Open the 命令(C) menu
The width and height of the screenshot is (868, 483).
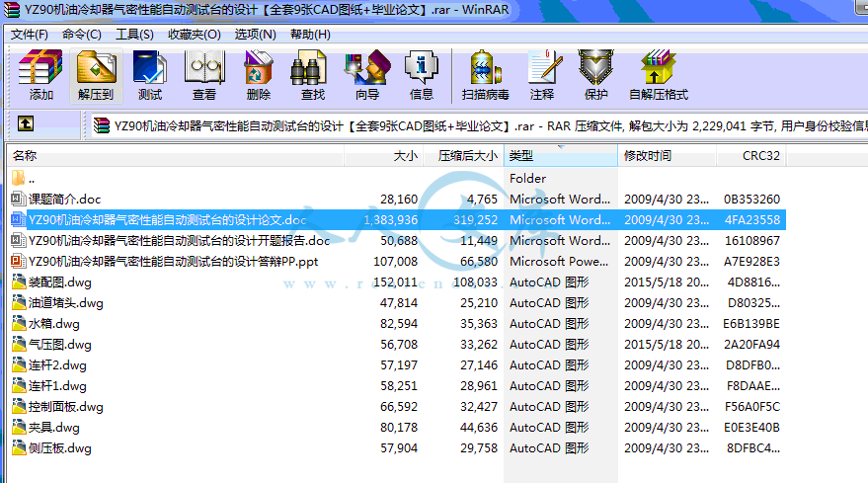pos(81,35)
